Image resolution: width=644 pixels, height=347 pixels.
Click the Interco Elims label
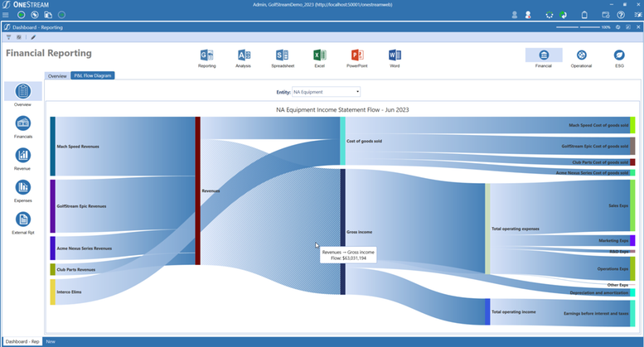(x=69, y=292)
